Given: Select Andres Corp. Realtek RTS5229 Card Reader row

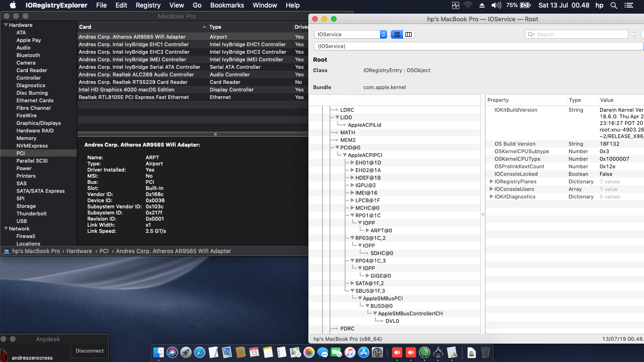Looking at the screenshot, I should click(x=192, y=82).
